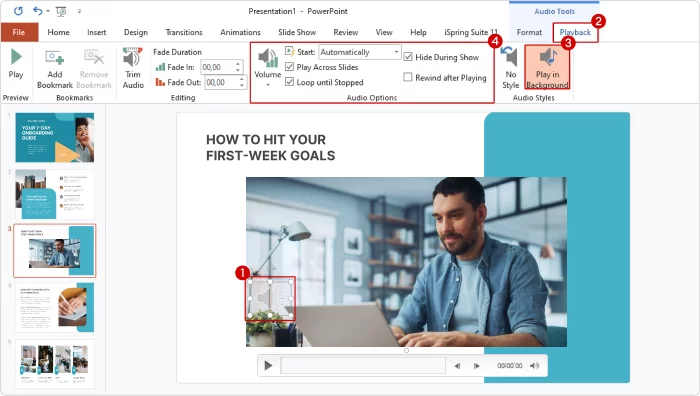The width and height of the screenshot is (700, 396).
Task: Open the Start dropdown set to Automatically
Action: point(360,52)
